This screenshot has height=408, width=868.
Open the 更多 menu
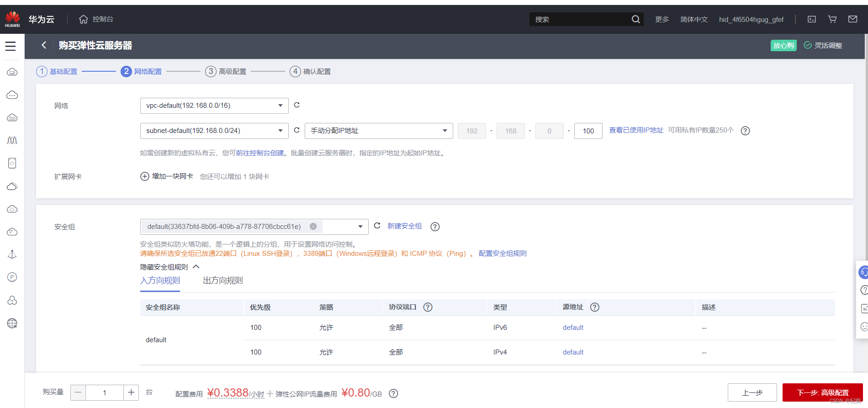tap(662, 19)
